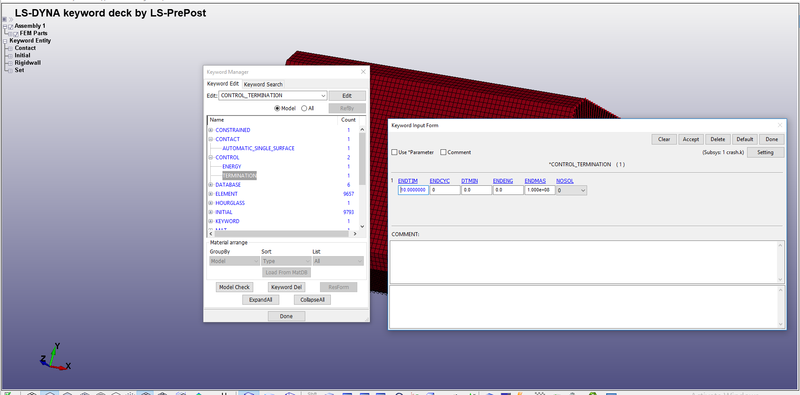
Task: Click the Model Check button
Action: coord(234,287)
